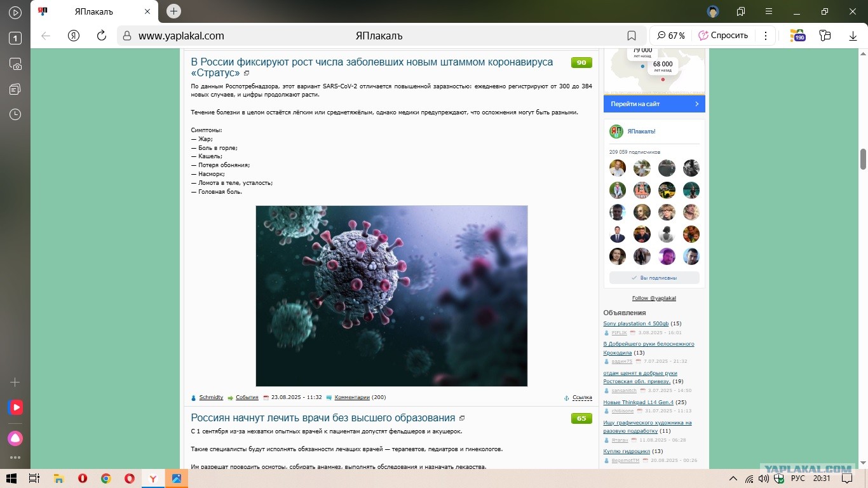868x488 pixels.
Task: Show hidden system tray icons
Action: pyautogui.click(x=733, y=478)
